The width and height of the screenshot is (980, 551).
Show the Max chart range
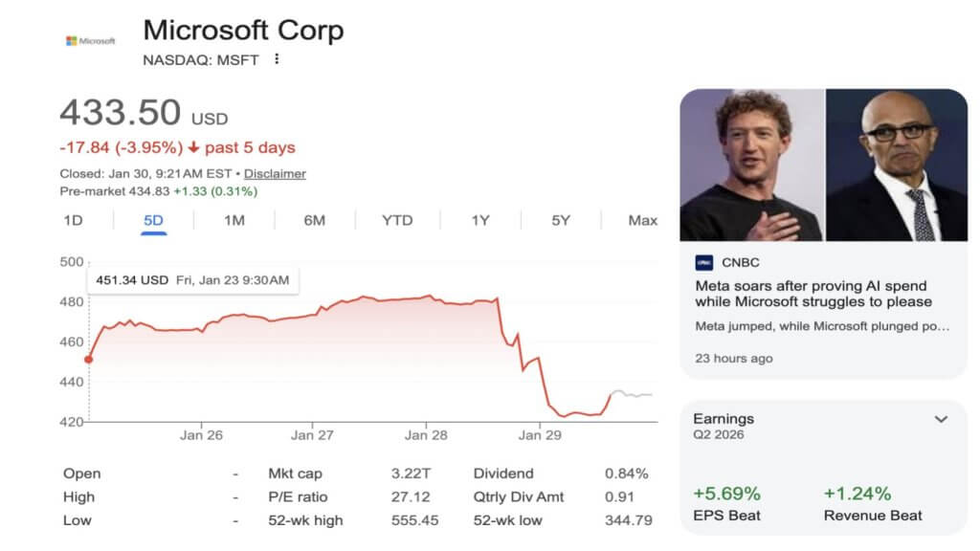click(x=642, y=220)
